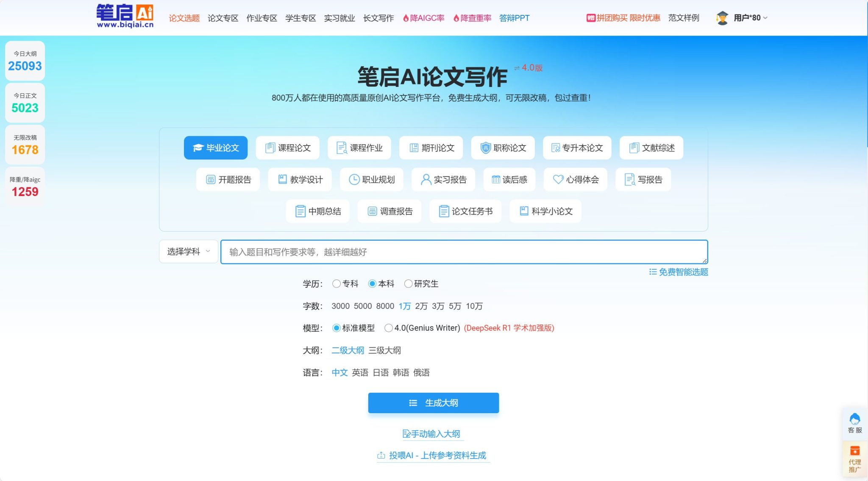Choose the 课程作业 document type
The image size is (868, 481).
point(359,148)
